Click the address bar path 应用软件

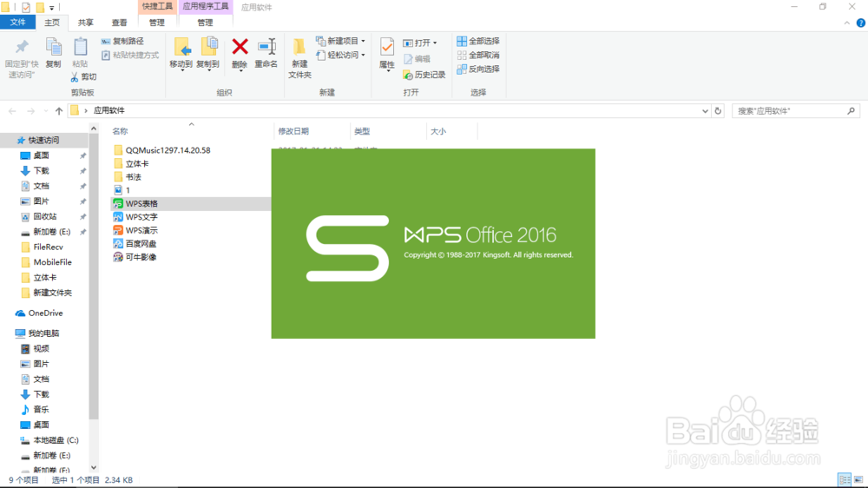(109, 111)
